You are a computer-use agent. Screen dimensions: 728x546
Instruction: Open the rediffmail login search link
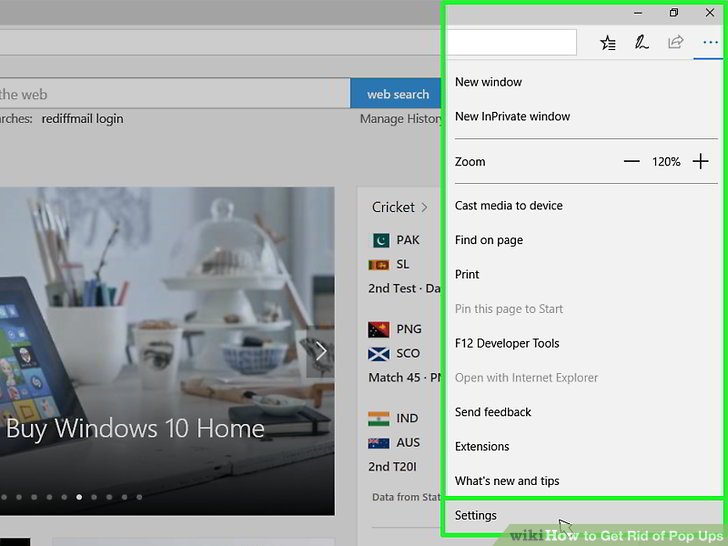[83, 119]
